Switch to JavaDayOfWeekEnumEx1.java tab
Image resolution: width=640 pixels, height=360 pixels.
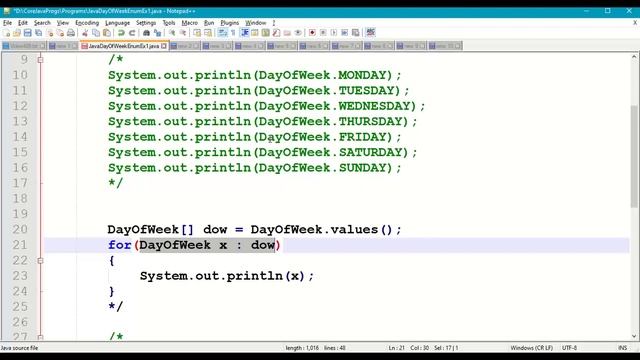(x=124, y=46)
